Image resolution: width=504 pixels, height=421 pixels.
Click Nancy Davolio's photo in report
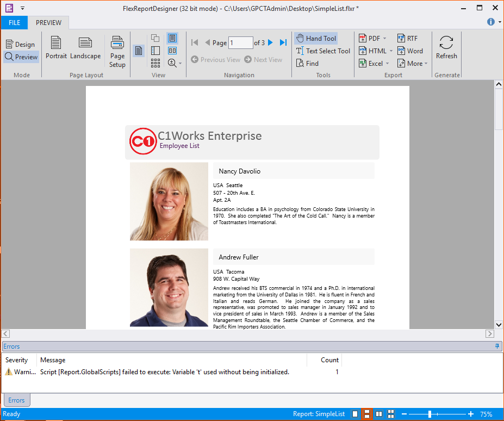pos(169,201)
